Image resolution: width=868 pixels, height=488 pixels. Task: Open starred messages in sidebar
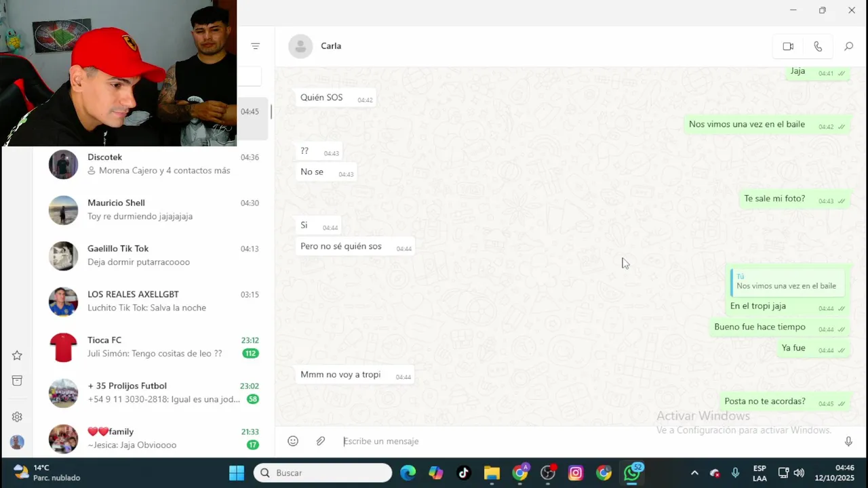pyautogui.click(x=17, y=355)
